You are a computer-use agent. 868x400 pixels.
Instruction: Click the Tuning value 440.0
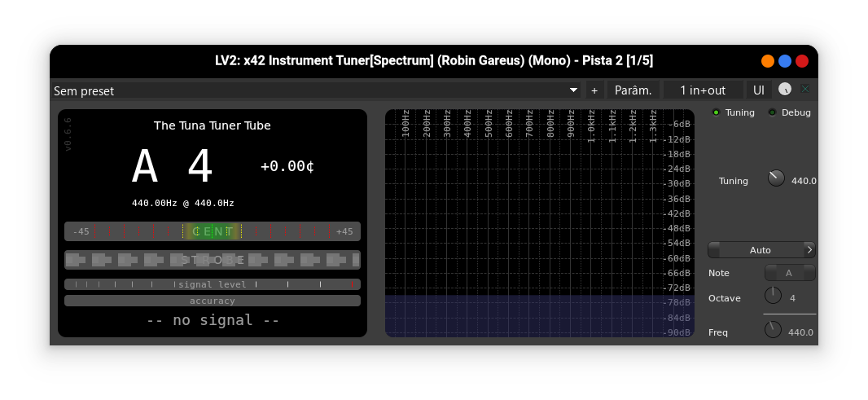[804, 181]
